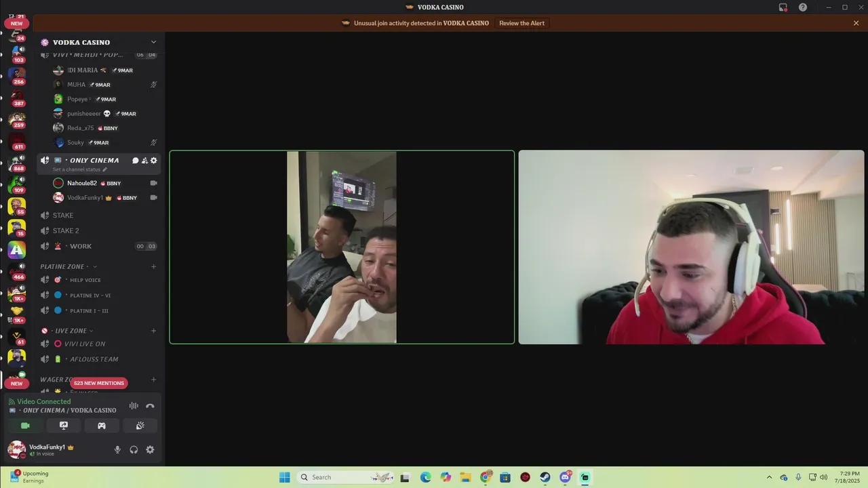Add channel to WAGER ZONE
868x488 pixels.
153,380
